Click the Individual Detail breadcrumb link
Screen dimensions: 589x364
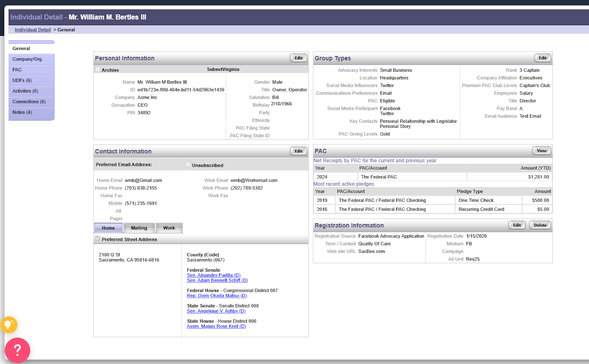(33, 30)
